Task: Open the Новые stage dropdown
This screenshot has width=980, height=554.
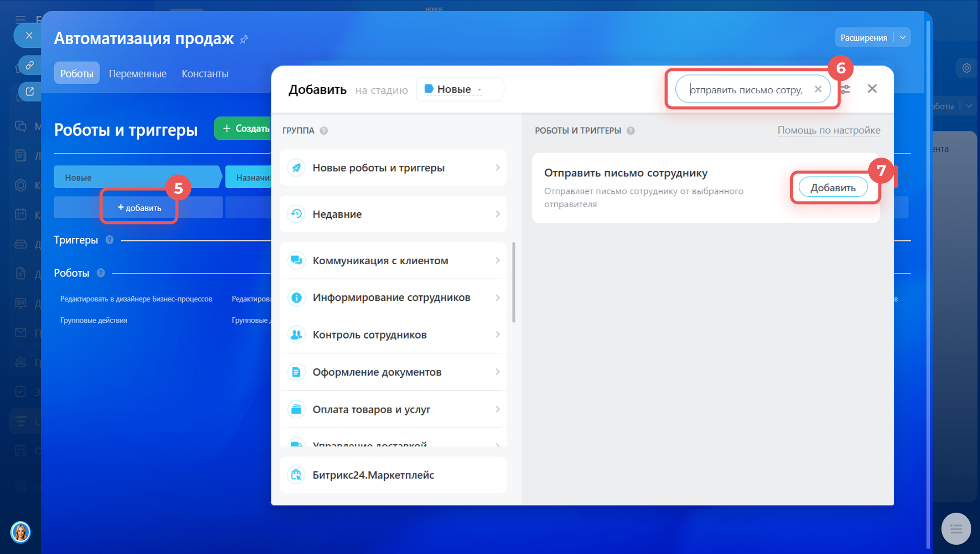Action: pyautogui.click(x=454, y=89)
